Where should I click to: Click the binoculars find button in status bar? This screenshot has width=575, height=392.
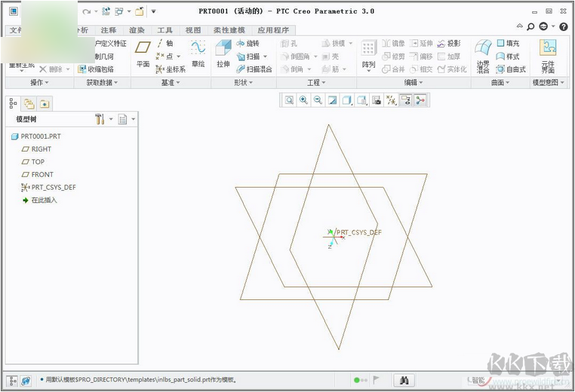[x=404, y=380]
